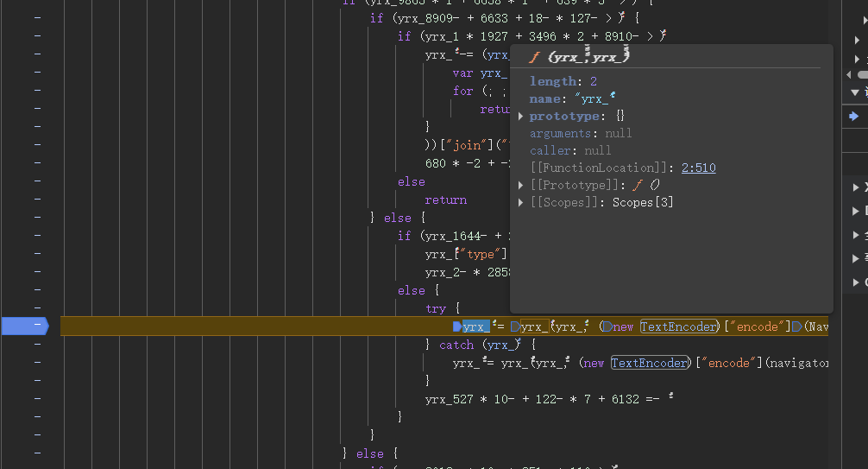Set a breakpoint in gutter beside the 'catch' line
This screenshot has height=469, width=868.
pyautogui.click(x=37, y=345)
